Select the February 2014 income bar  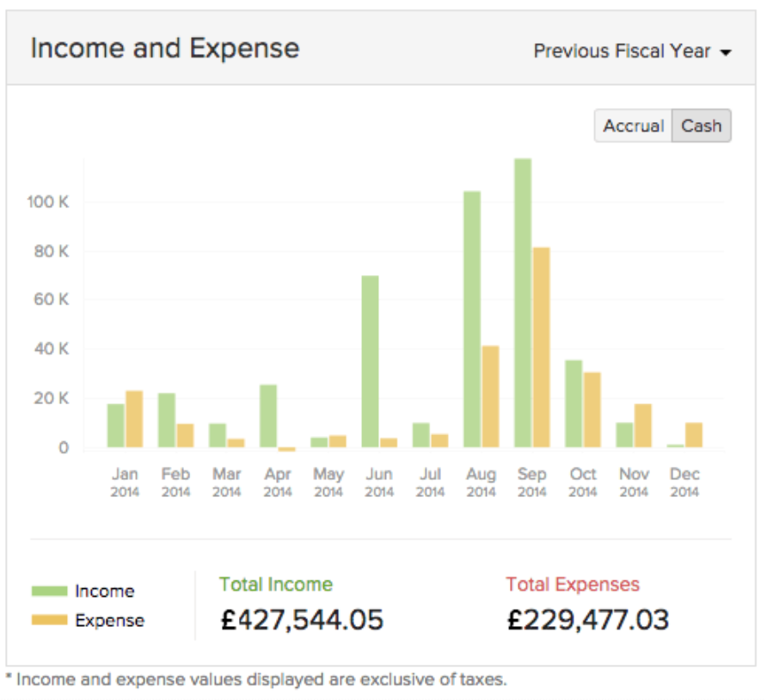click(167, 421)
